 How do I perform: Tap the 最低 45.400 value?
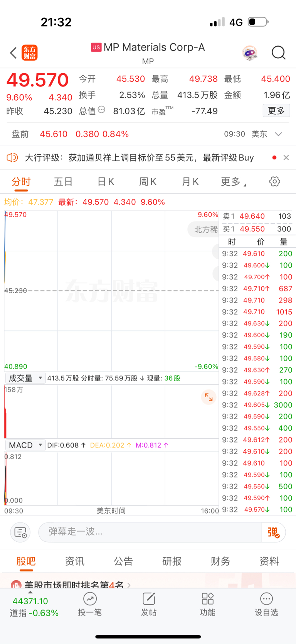tap(275, 79)
